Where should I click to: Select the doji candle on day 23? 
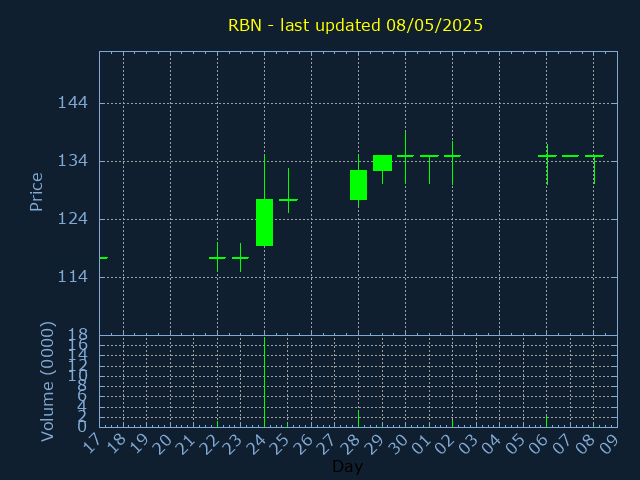[240, 258]
